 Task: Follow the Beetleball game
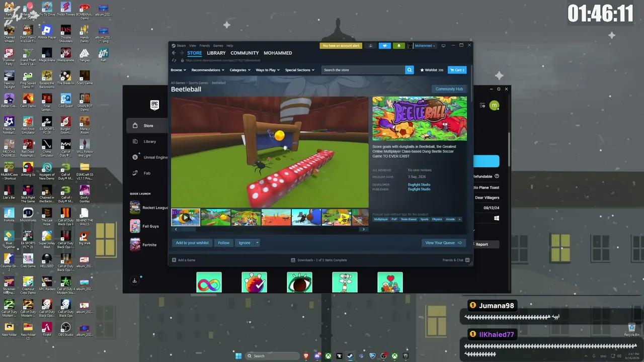[224, 243]
